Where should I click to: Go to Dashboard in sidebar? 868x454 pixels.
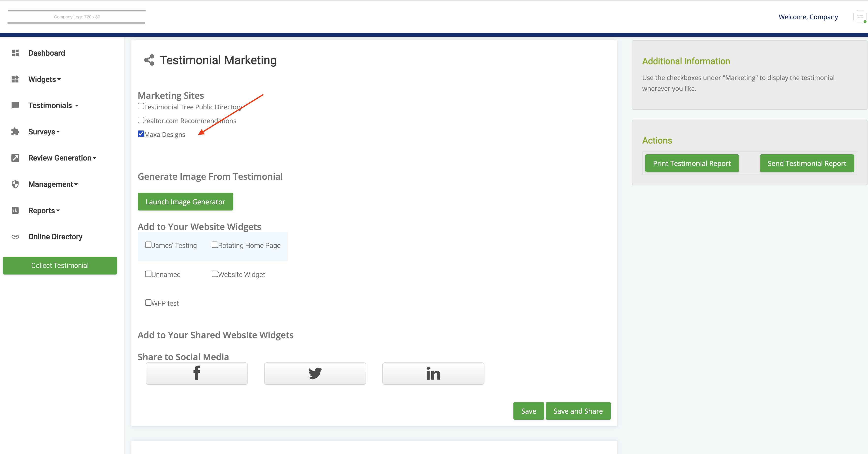coord(46,53)
